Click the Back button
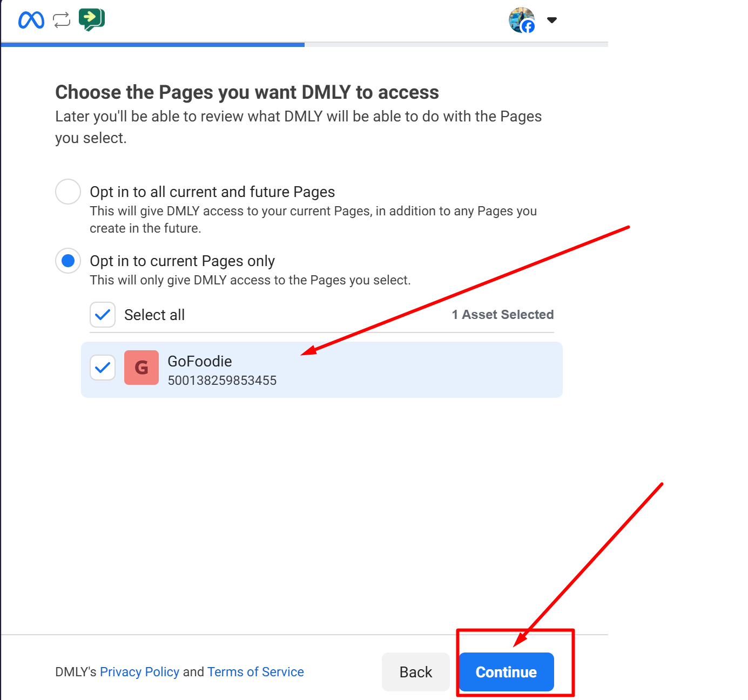Image resolution: width=748 pixels, height=700 pixels. coord(416,672)
